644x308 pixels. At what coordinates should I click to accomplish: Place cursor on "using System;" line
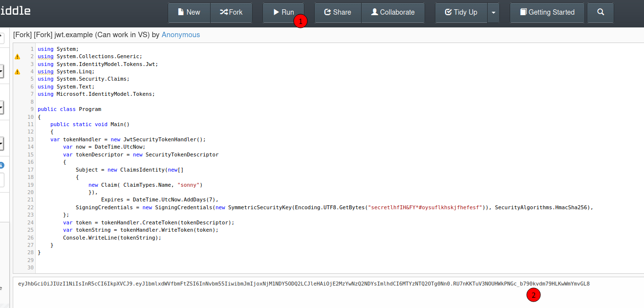click(x=58, y=49)
